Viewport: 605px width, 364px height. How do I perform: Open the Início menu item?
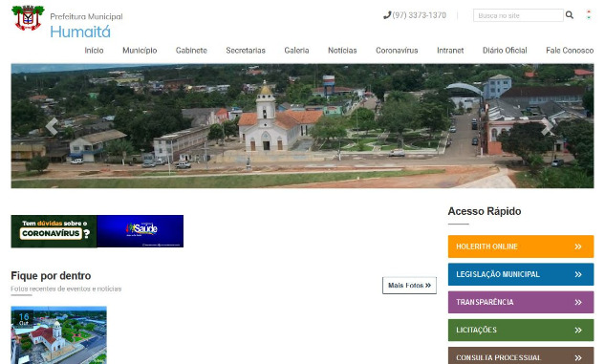(x=95, y=51)
